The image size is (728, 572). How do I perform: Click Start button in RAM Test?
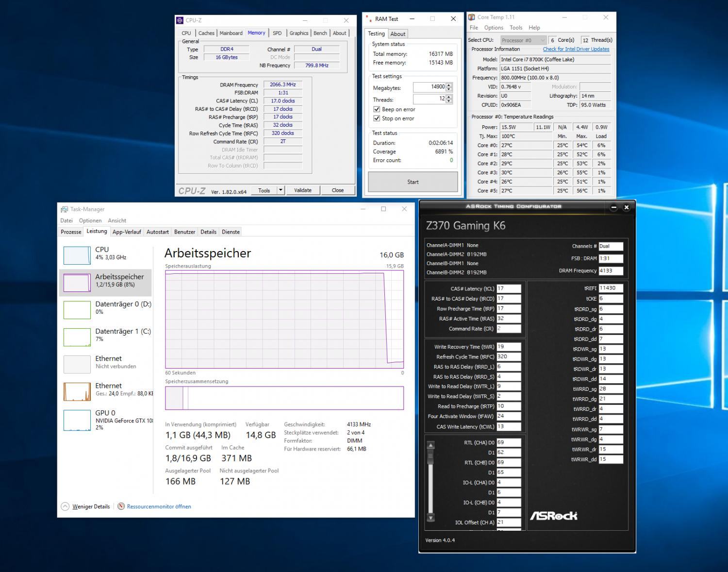point(413,182)
